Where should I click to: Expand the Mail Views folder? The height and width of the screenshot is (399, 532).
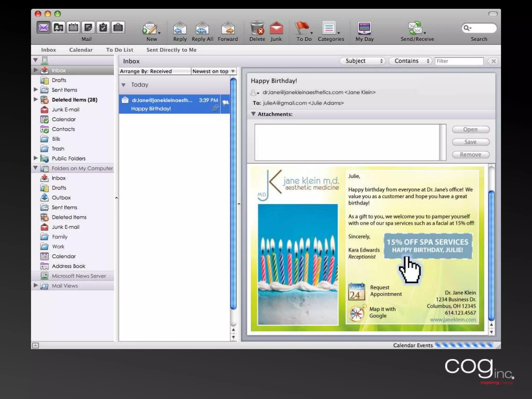[x=36, y=285]
